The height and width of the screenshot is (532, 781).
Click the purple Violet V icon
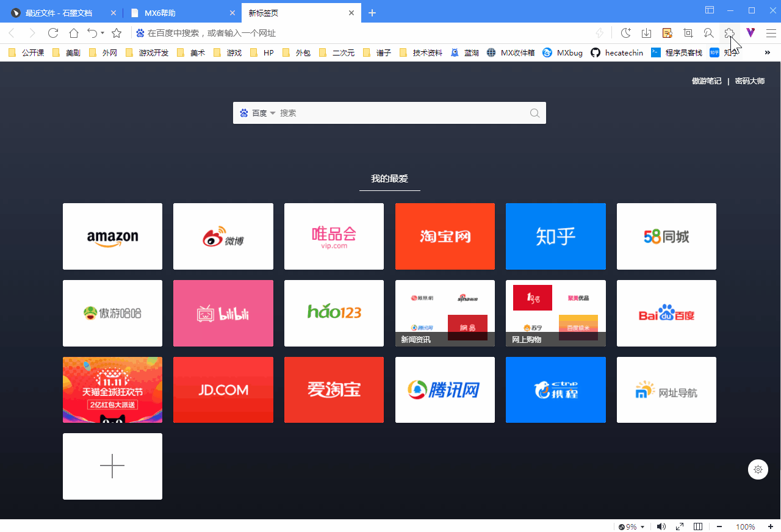pos(750,33)
